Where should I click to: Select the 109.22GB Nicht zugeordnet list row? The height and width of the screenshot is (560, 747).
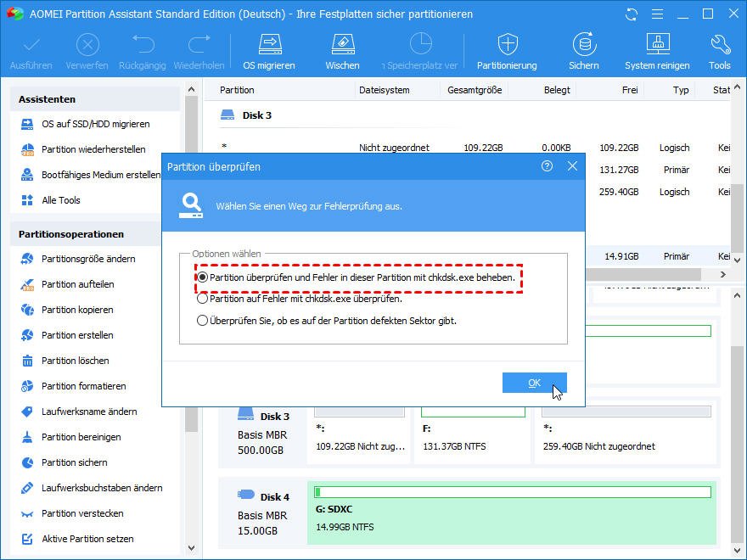pyautogui.click(x=474, y=148)
